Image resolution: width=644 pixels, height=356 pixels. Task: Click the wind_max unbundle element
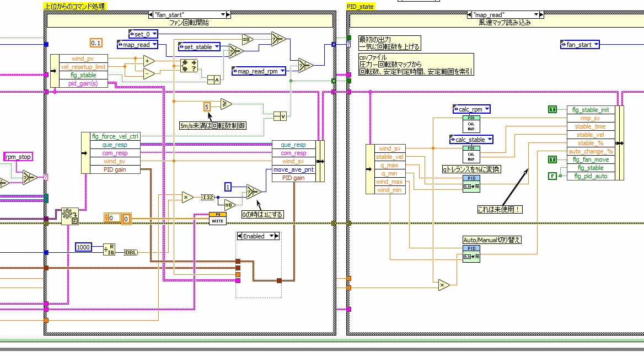pos(390,181)
